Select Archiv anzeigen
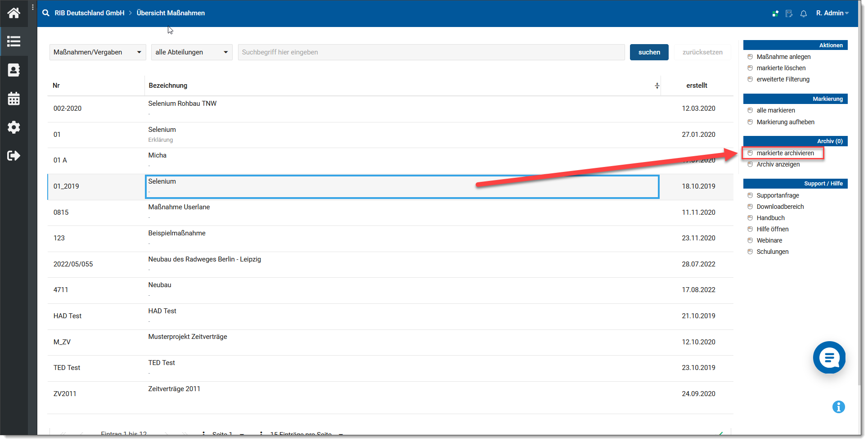868x442 pixels. pyautogui.click(x=778, y=164)
